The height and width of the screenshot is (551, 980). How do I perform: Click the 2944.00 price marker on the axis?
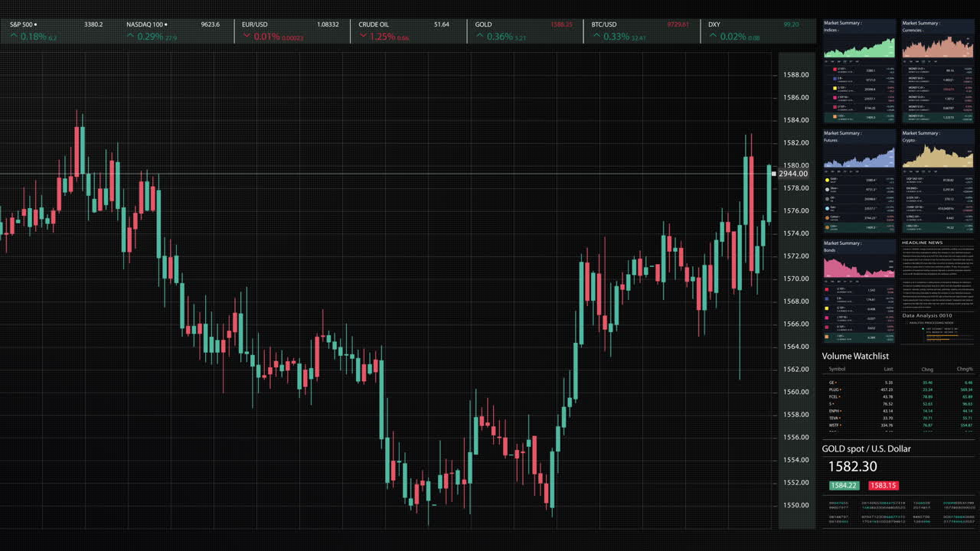coord(795,174)
